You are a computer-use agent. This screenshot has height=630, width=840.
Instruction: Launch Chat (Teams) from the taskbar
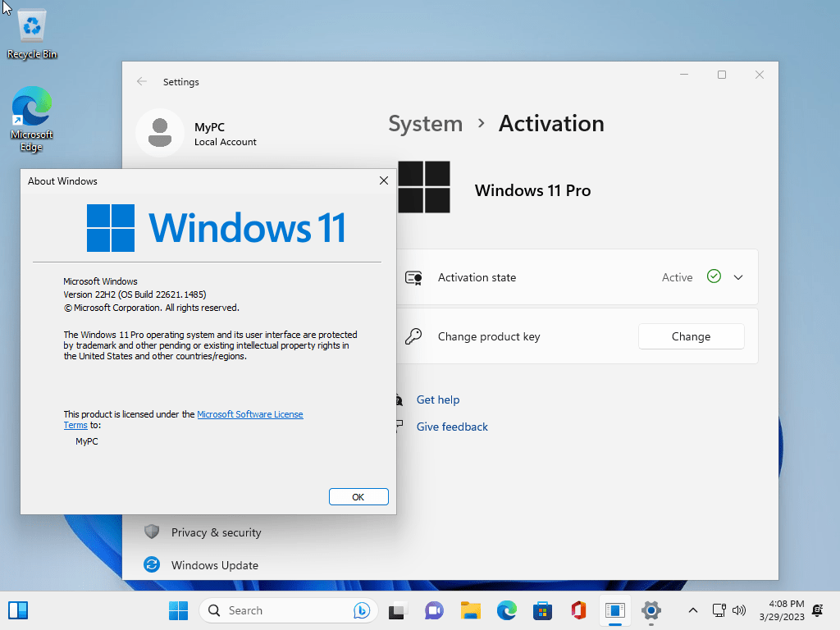pyautogui.click(x=434, y=610)
